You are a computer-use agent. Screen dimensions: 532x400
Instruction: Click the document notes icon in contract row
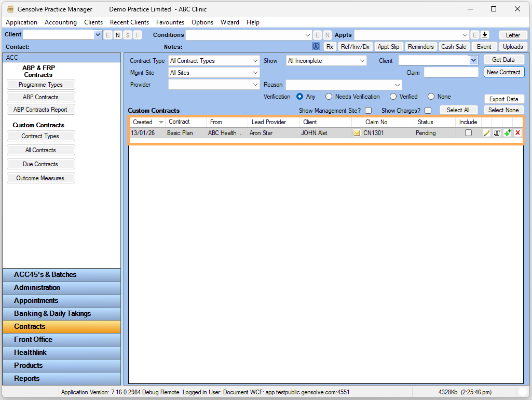pos(497,133)
